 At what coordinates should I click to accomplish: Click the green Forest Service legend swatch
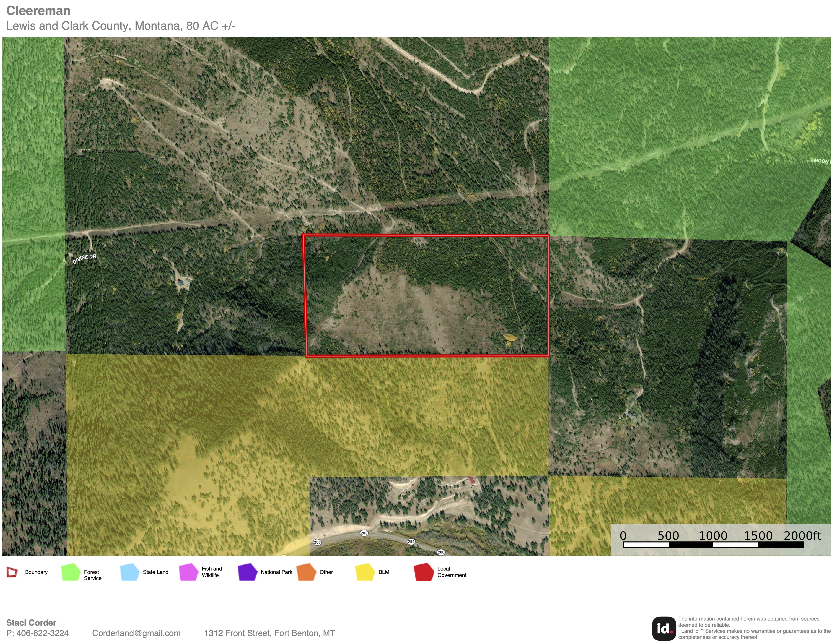click(x=71, y=572)
